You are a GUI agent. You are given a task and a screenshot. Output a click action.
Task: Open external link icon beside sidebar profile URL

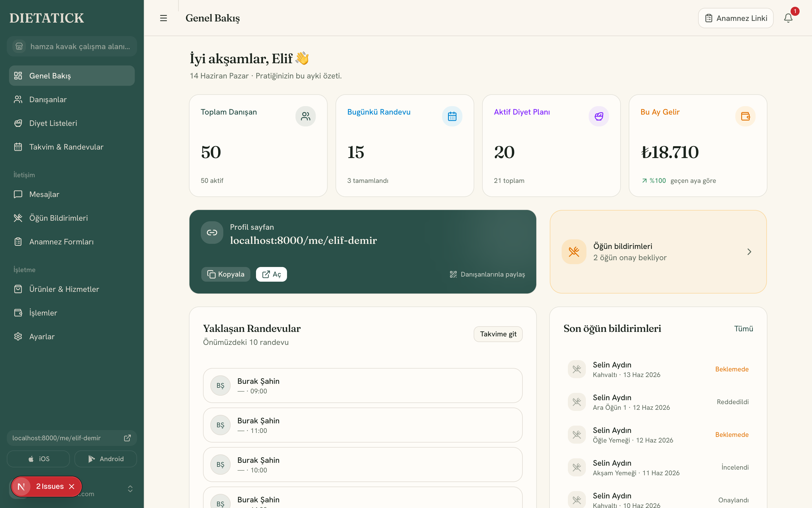(x=127, y=438)
